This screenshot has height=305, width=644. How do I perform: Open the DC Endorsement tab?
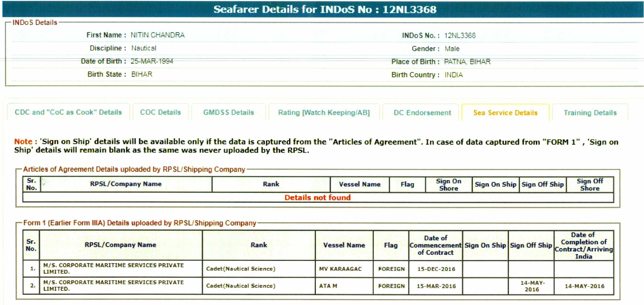coord(422,113)
